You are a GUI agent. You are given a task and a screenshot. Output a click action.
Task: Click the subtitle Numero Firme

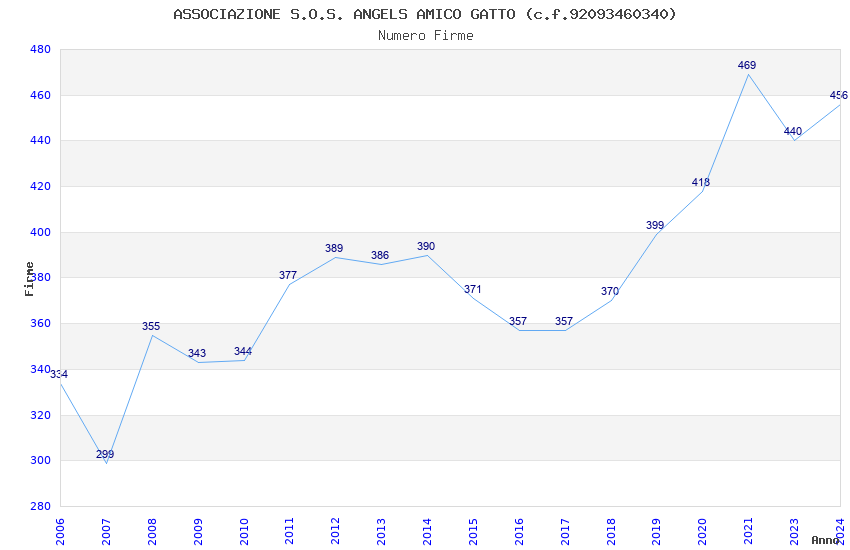click(426, 36)
